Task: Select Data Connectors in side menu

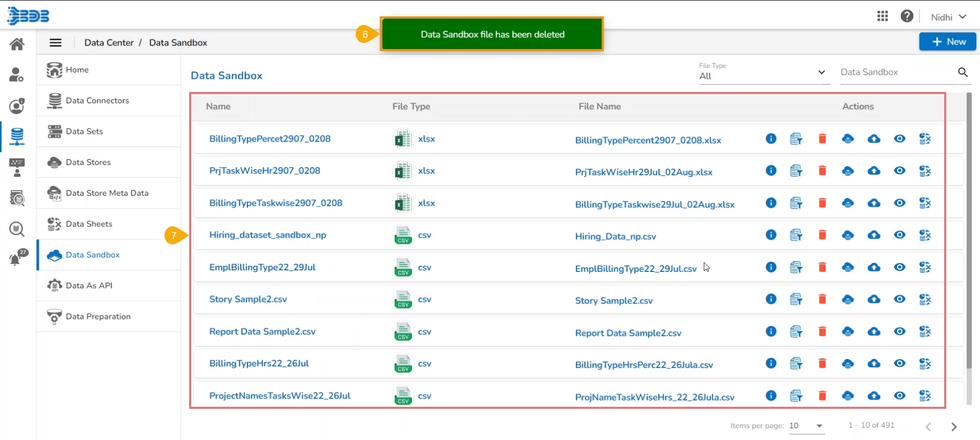Action: tap(97, 101)
